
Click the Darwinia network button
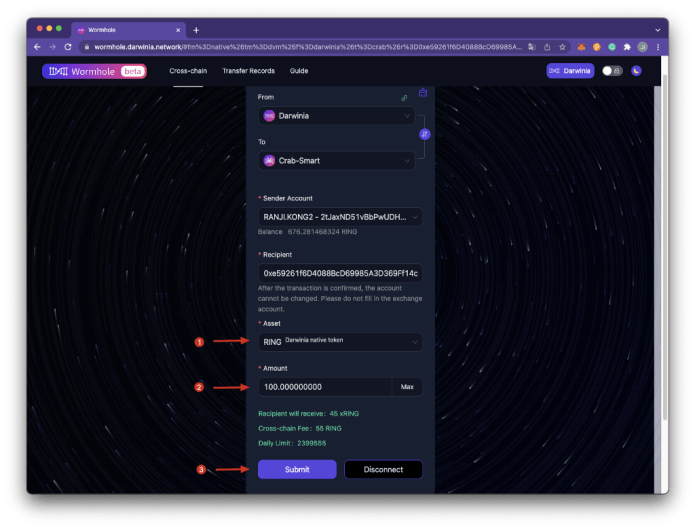pos(570,71)
